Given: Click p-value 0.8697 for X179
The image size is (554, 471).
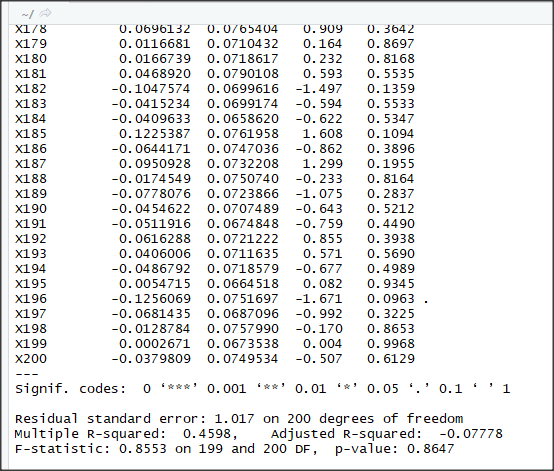Looking at the screenshot, I should tap(391, 44).
